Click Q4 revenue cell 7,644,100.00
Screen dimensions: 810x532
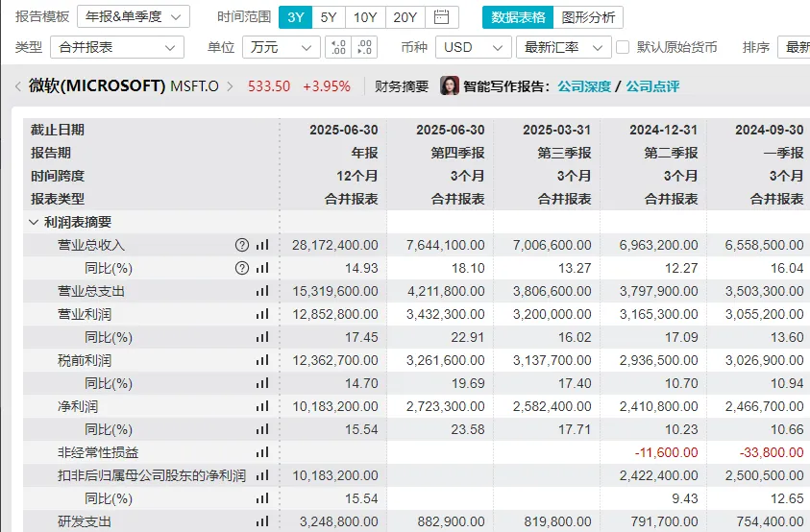point(446,245)
